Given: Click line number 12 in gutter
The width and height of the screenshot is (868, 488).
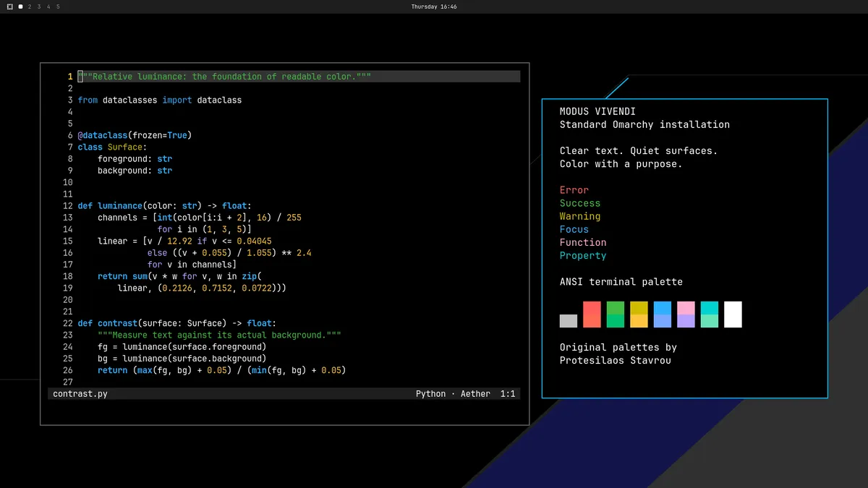Looking at the screenshot, I should 68,205.
